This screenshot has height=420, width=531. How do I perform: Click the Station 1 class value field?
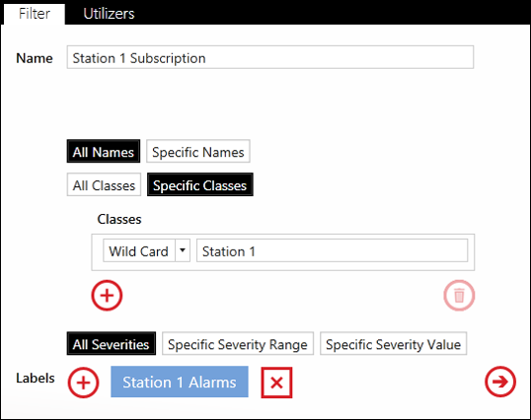[x=333, y=250]
